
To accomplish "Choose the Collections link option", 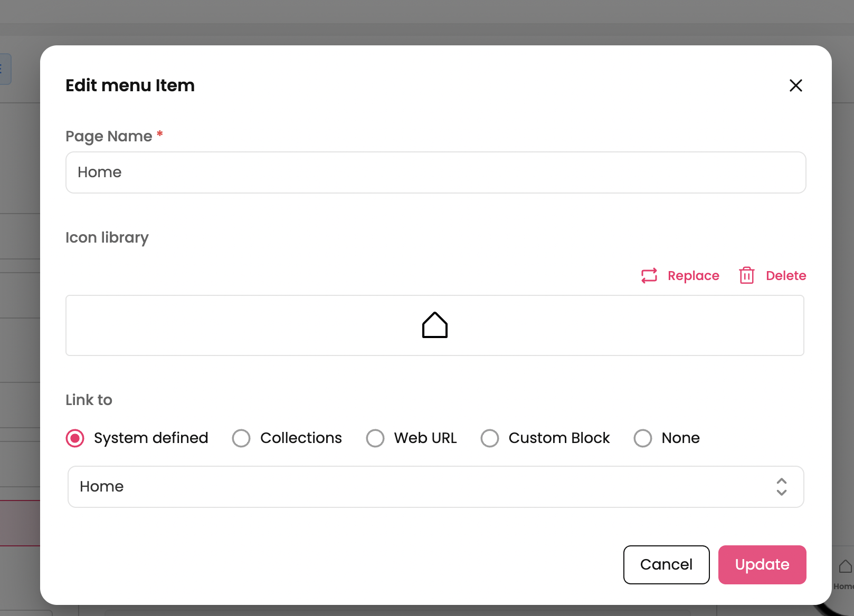I will tap(241, 438).
